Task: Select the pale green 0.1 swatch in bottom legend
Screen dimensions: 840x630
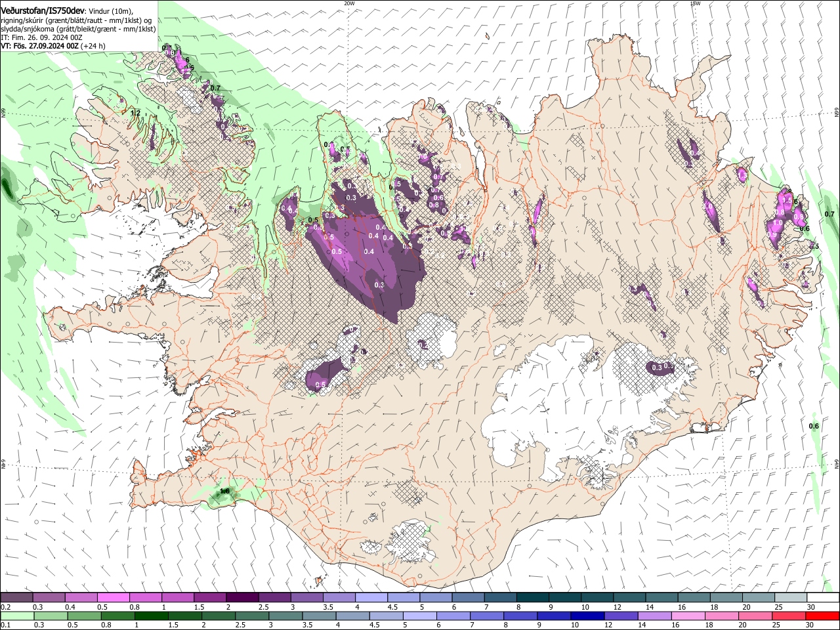Action: click(x=16, y=616)
